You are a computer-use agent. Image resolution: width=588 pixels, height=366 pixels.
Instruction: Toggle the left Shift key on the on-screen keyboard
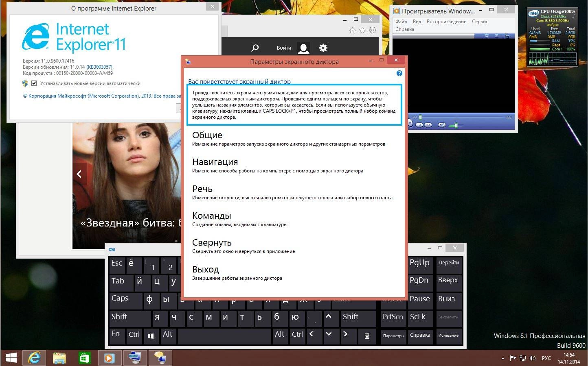click(130, 319)
